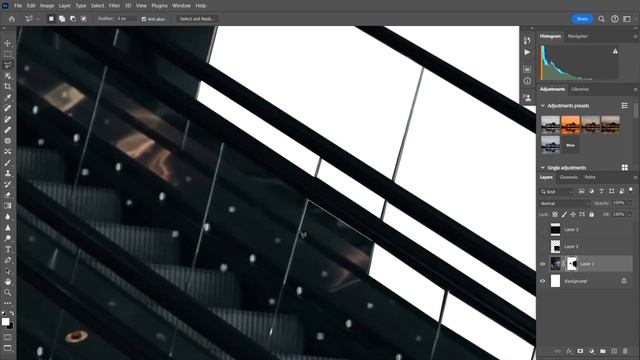Toggle Lock position icon
The width and height of the screenshot is (640, 360).
click(573, 214)
